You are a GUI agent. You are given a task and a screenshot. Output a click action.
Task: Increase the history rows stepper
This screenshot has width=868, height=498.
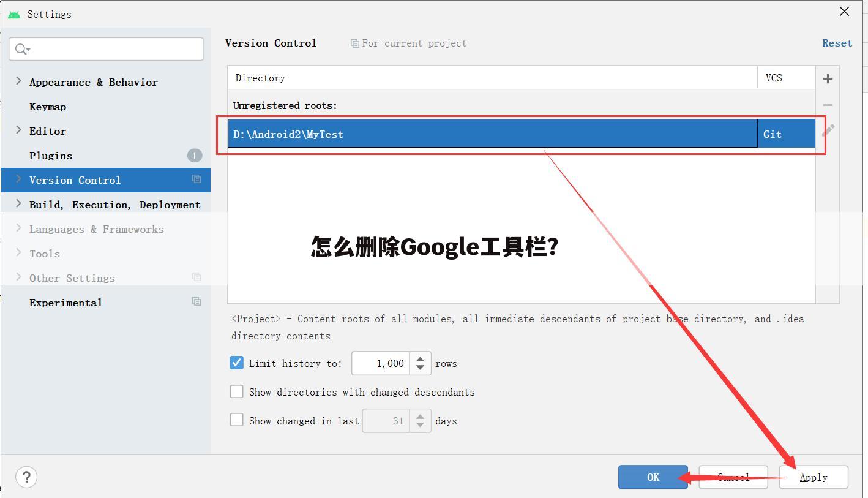point(420,358)
